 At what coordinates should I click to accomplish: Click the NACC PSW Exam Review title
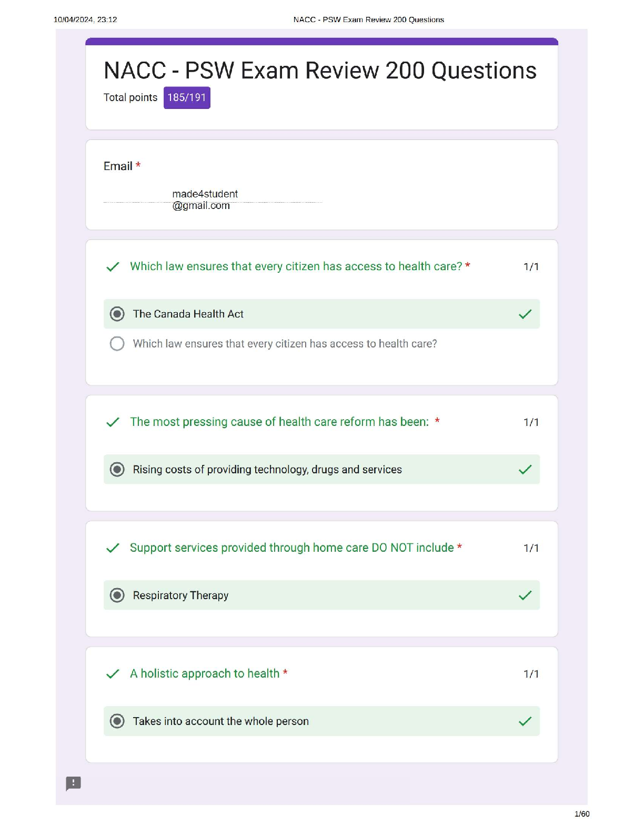[x=320, y=71]
